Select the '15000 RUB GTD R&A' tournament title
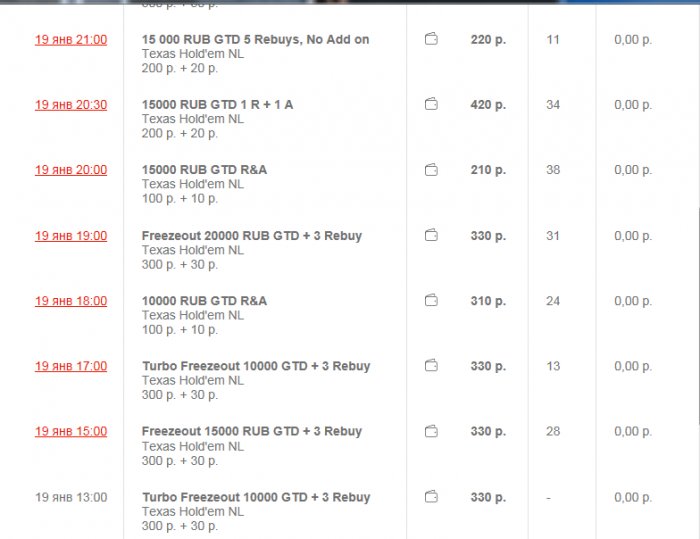The image size is (700, 539). 204,170
